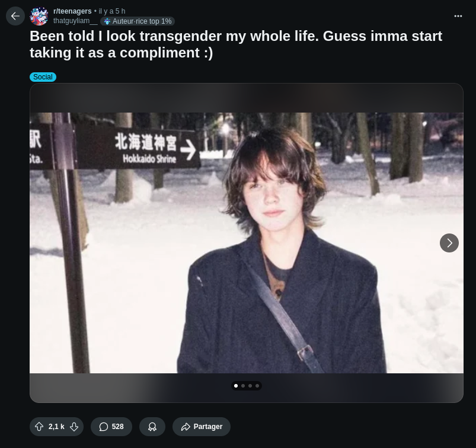Open the r/teenagers community avatar

(x=39, y=16)
